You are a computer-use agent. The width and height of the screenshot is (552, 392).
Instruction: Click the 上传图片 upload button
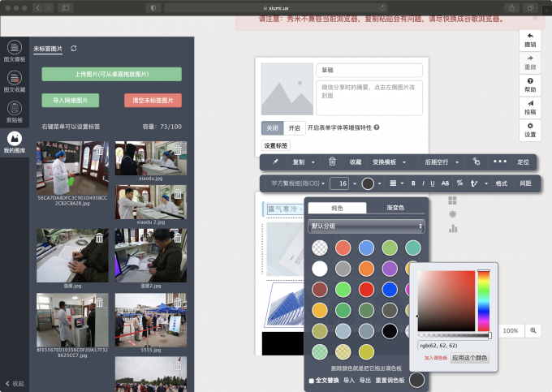[111, 74]
